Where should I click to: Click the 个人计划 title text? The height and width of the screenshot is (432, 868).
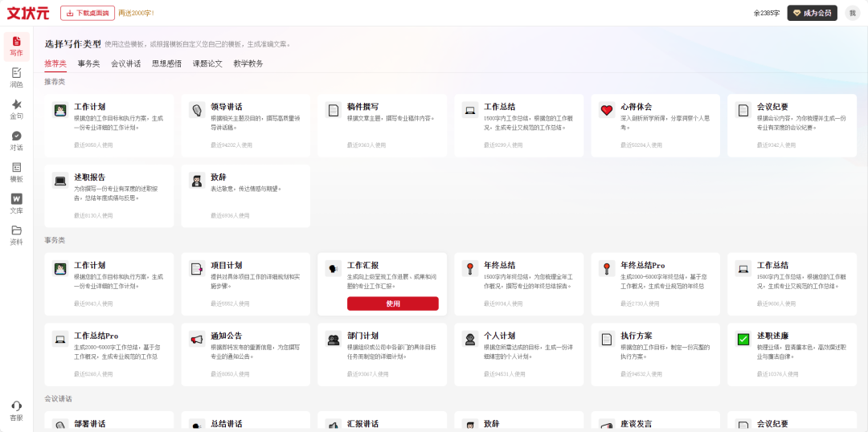pyautogui.click(x=499, y=336)
